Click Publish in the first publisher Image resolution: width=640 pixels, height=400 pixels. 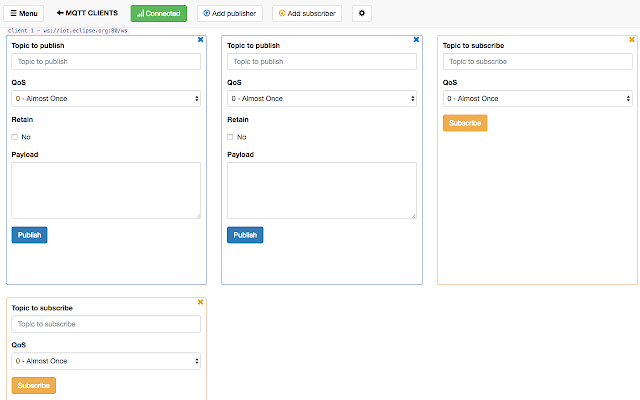pos(29,235)
